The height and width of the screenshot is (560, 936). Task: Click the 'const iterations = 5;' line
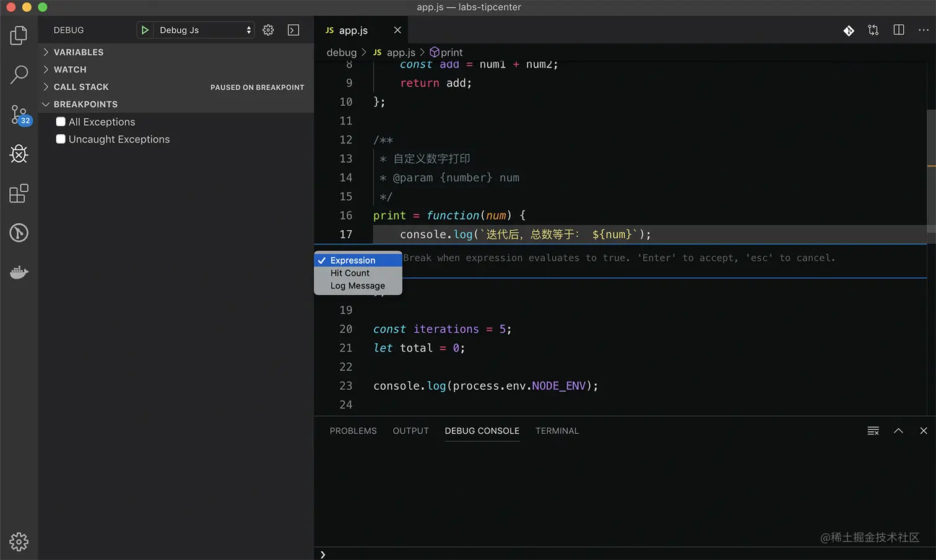[x=443, y=329]
